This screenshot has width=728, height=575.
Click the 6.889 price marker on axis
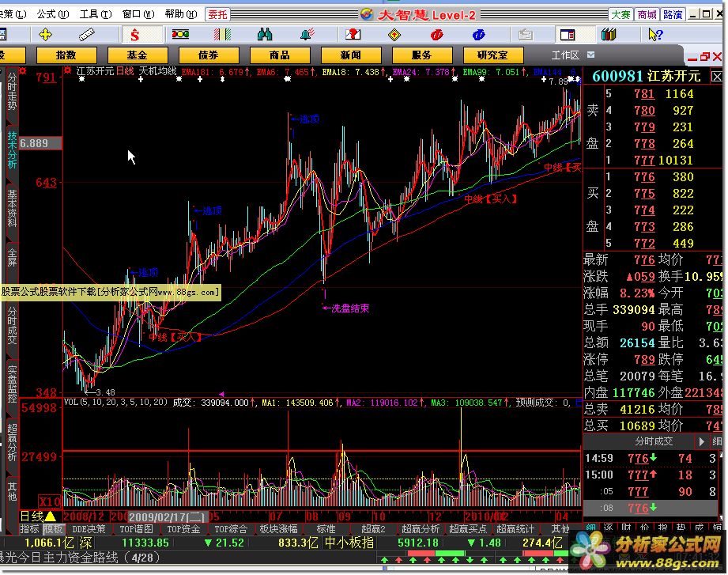pos(34,143)
